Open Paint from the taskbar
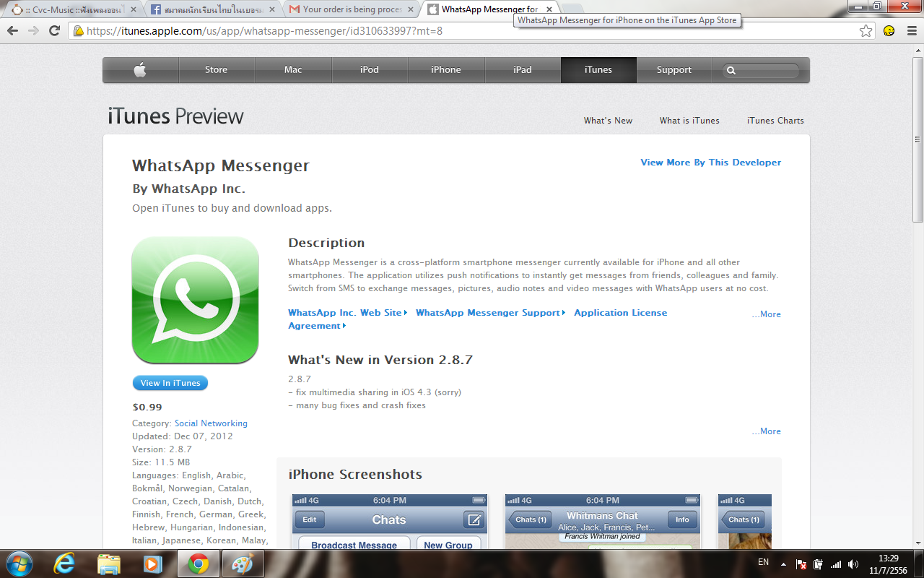The image size is (924, 578). click(x=242, y=564)
